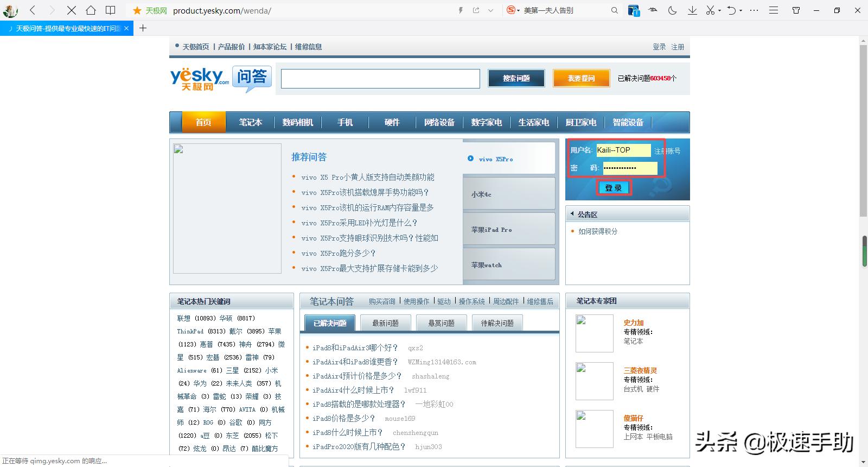The image size is (868, 467).
Task: Open the 知本家论坛 link
Action: coord(270,47)
